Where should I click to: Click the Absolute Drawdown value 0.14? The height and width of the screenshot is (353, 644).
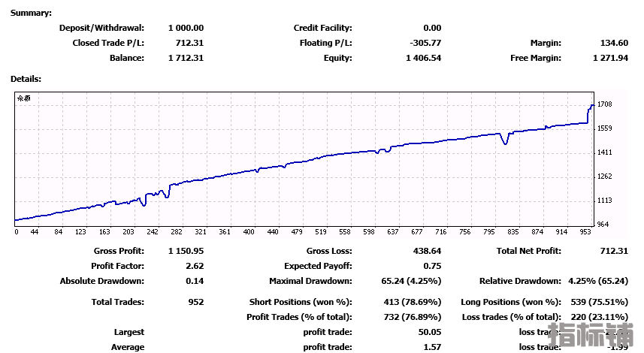(x=195, y=281)
